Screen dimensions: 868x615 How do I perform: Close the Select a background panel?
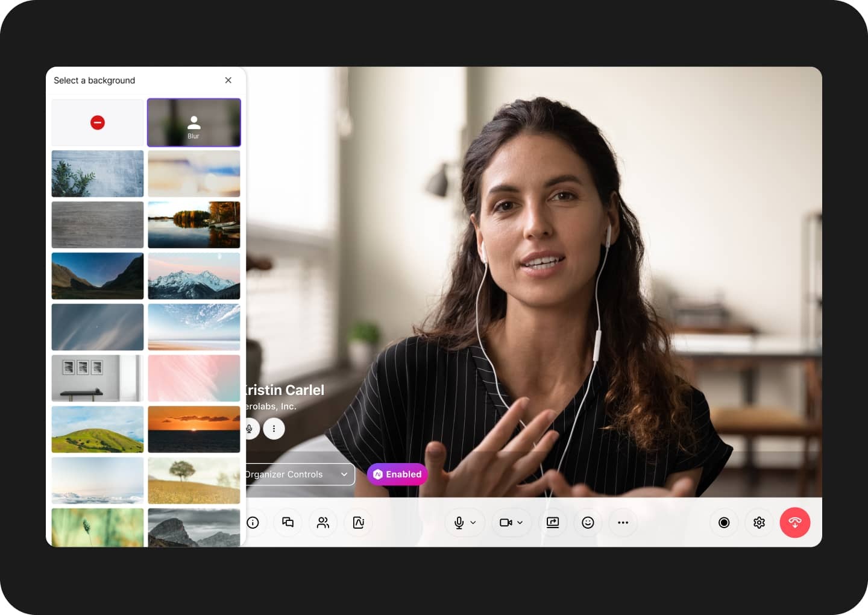(228, 80)
